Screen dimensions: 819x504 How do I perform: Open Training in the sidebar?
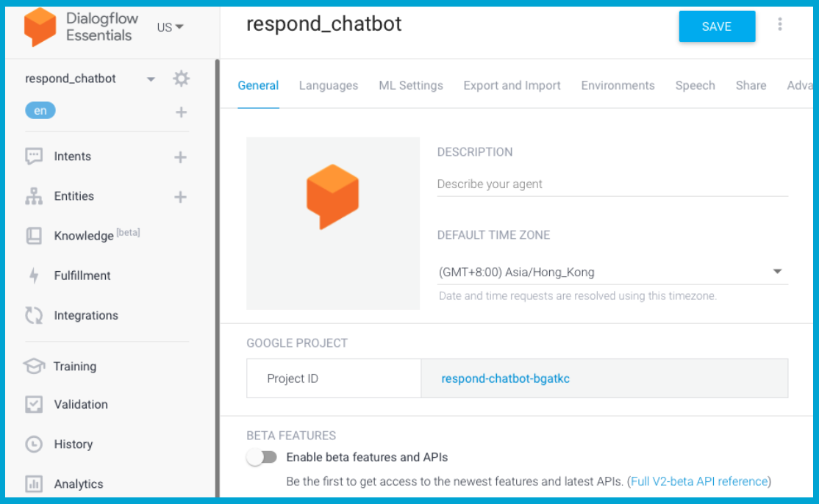point(75,367)
